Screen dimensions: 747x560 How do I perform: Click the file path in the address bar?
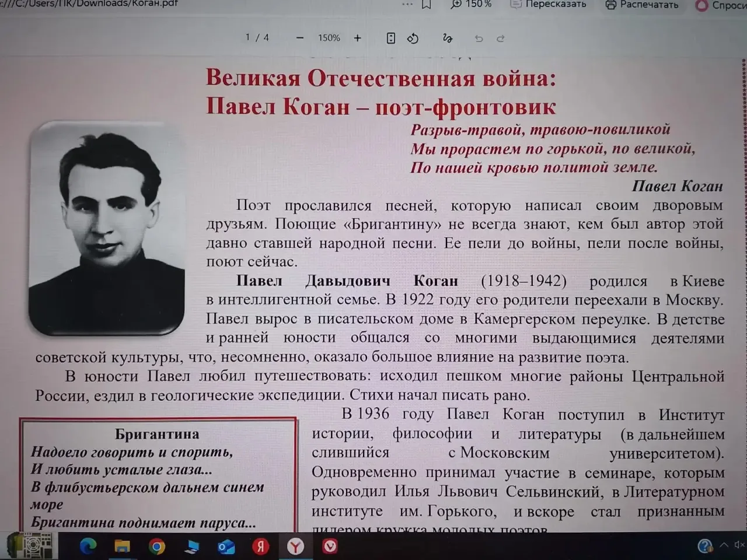coord(89,3)
